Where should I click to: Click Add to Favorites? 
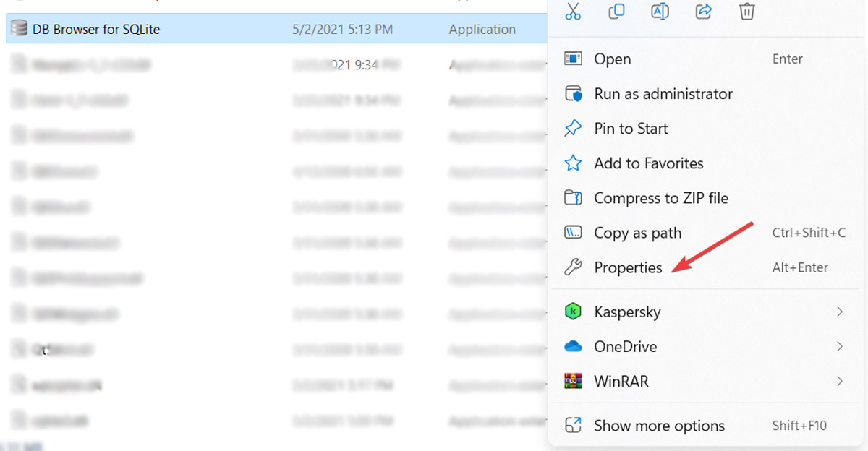point(648,163)
